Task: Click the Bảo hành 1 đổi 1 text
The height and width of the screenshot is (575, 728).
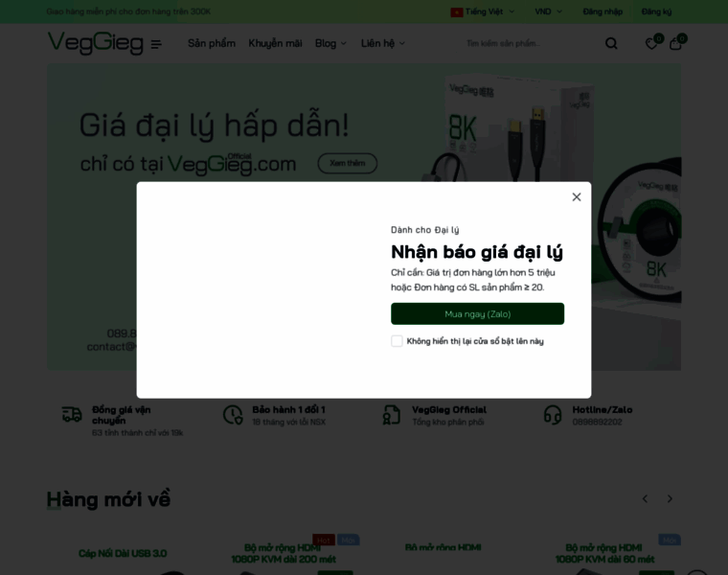Action: click(x=288, y=409)
